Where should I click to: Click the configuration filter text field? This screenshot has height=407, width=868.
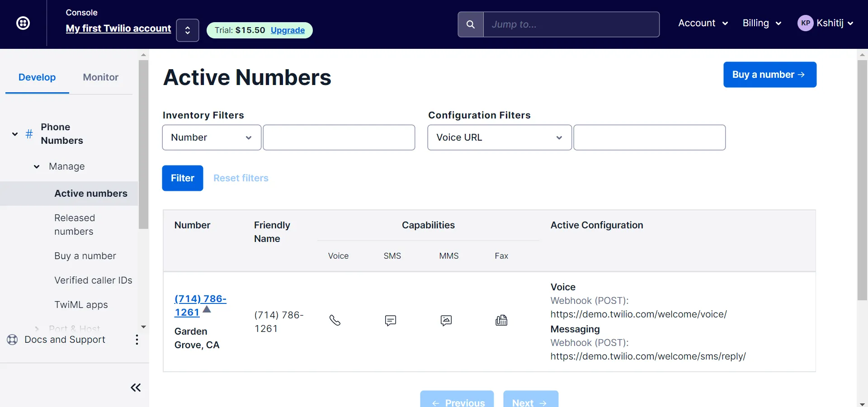click(x=650, y=137)
